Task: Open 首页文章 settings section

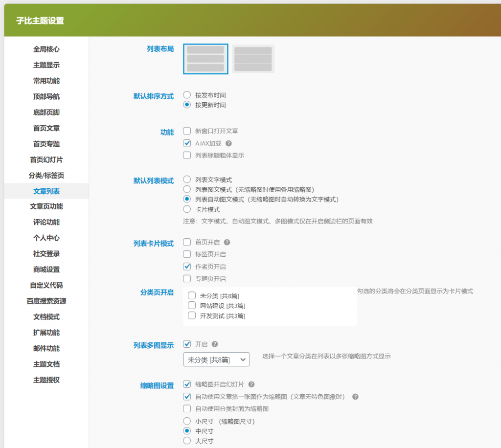Action: point(46,128)
